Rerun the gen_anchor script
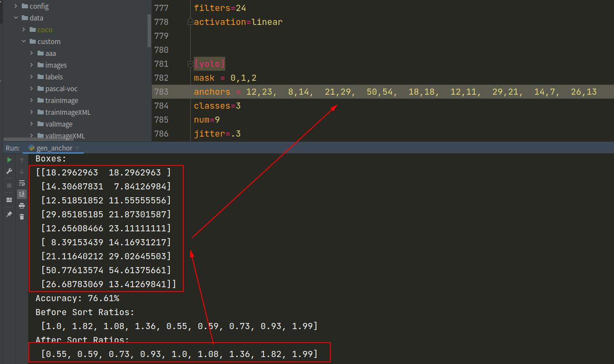Image resolution: width=614 pixels, height=364 pixels. point(9,160)
